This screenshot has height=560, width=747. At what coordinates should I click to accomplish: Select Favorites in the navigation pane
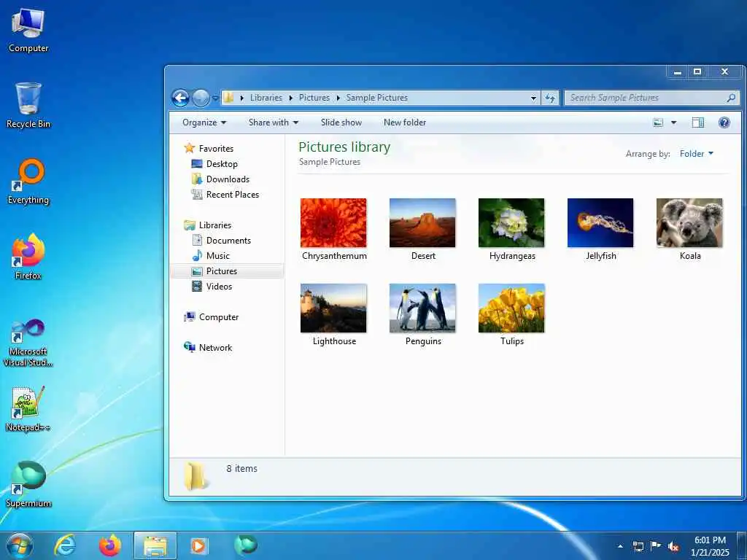(216, 149)
